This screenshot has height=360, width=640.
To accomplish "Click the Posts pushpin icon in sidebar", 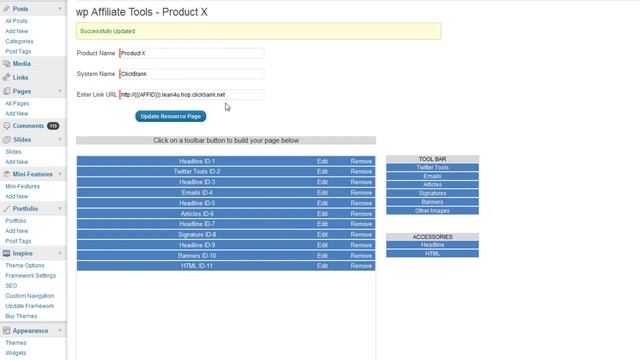I will pyautogui.click(x=7, y=9).
